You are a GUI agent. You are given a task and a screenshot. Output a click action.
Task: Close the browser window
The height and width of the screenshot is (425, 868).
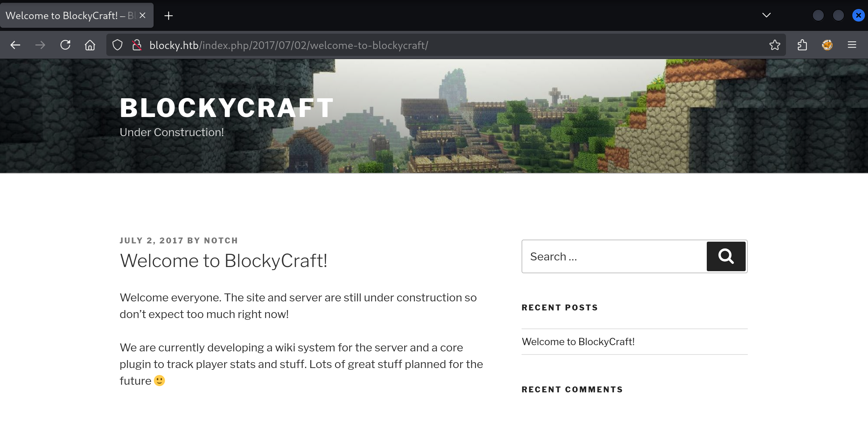coord(859,16)
